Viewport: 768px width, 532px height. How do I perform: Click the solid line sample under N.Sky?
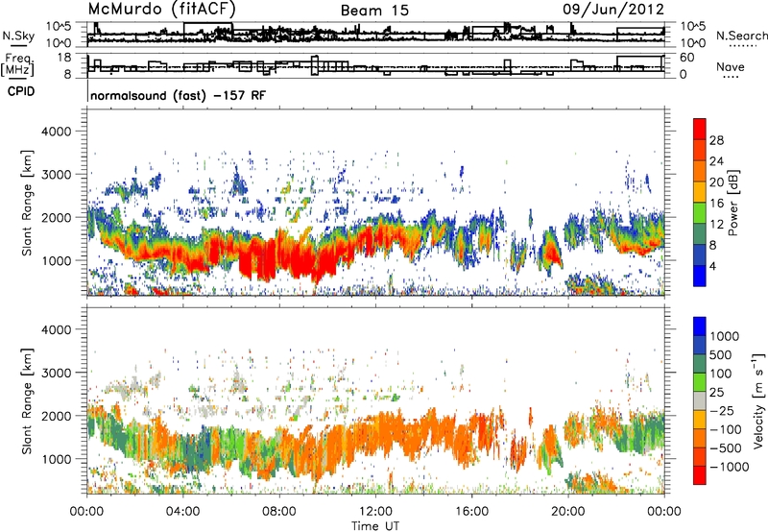[x=18, y=45]
